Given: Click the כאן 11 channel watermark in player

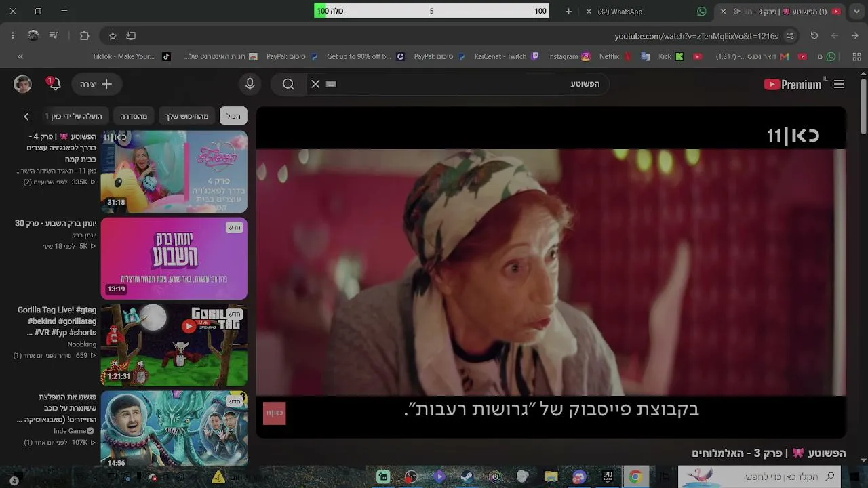Looking at the screenshot, I should click(x=275, y=413).
